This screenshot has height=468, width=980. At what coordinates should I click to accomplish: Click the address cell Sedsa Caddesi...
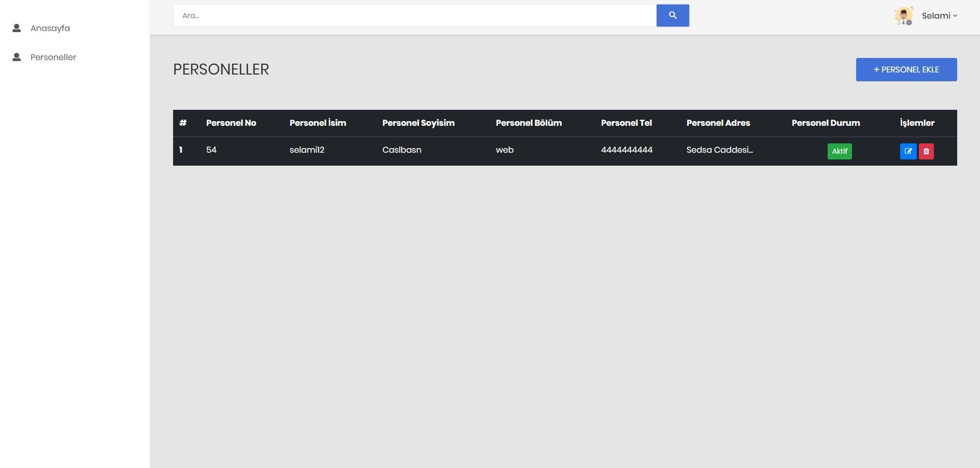pyautogui.click(x=719, y=150)
